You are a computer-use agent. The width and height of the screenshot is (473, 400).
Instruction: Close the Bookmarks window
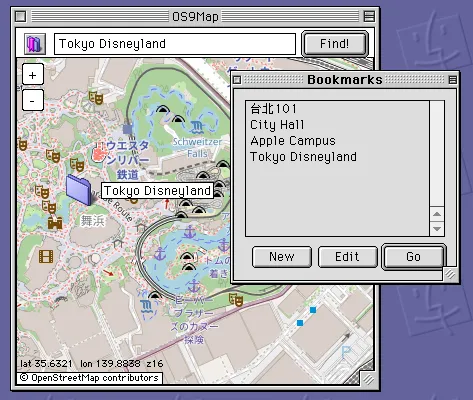coord(237,80)
